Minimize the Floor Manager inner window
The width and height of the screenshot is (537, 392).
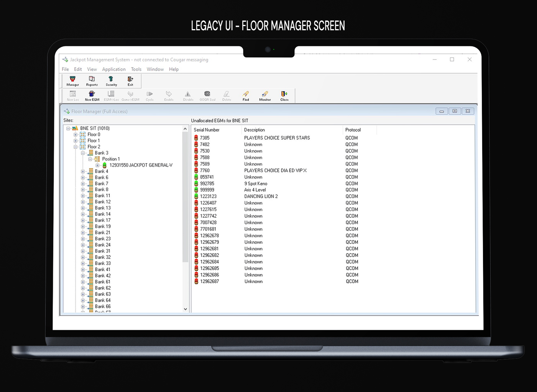(442, 111)
